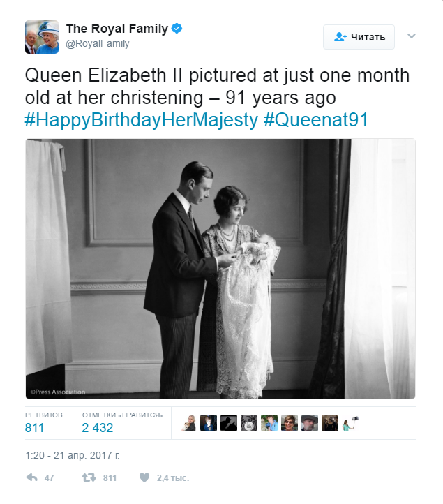
Task: Click the third liker avatar in the row
Action: pos(229,423)
